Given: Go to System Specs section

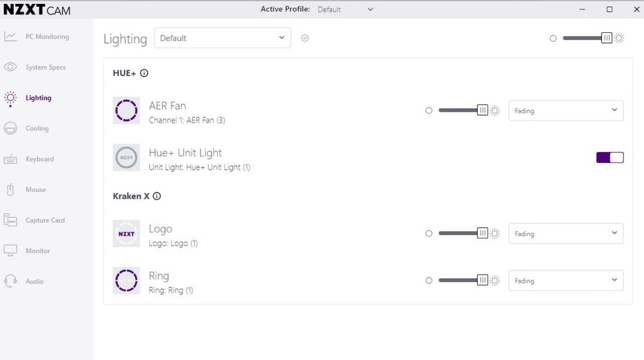Looking at the screenshot, I should click(x=46, y=68).
